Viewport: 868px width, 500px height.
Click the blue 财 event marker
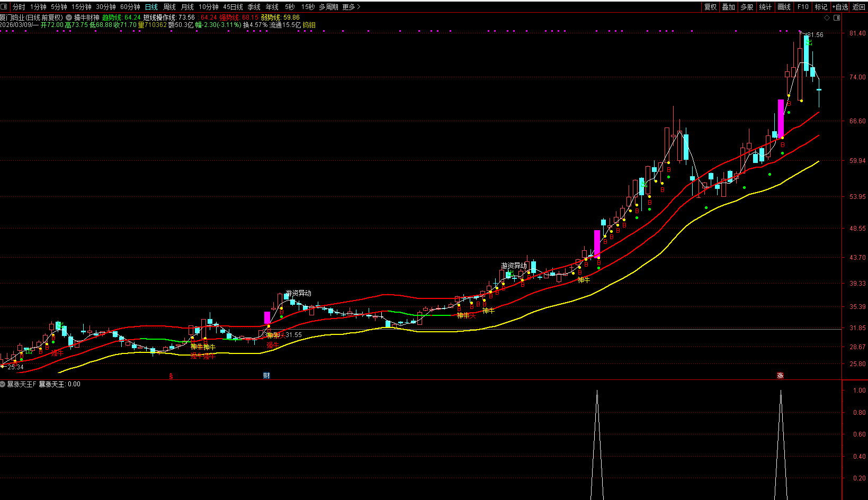point(267,376)
